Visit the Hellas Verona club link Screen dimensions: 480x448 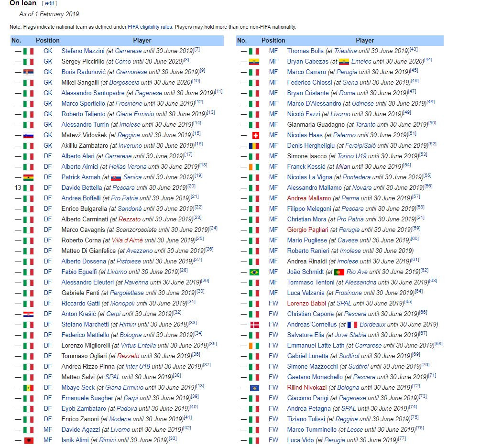(x=127, y=166)
